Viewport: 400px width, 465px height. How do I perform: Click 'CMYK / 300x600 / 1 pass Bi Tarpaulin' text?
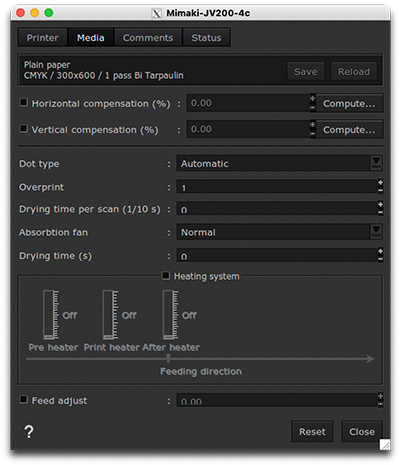tap(103, 76)
